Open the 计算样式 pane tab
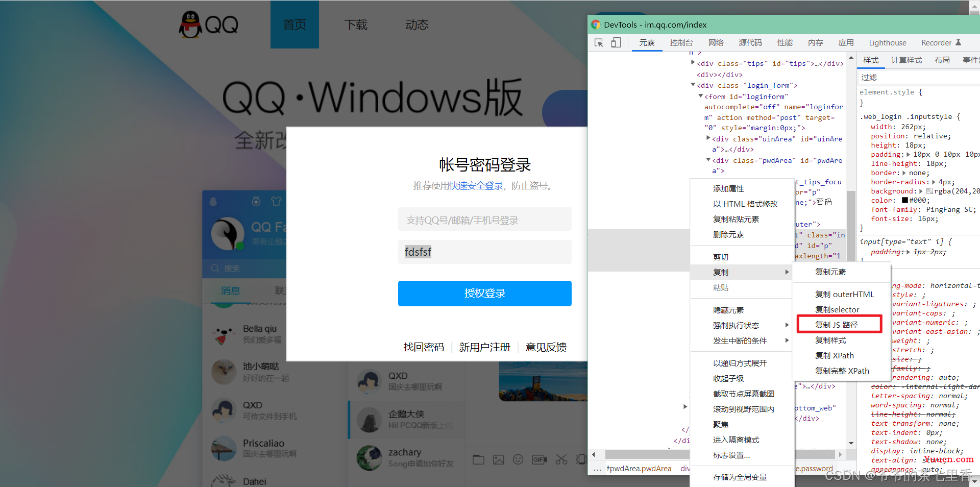The width and height of the screenshot is (980, 487). pyautogui.click(x=906, y=60)
